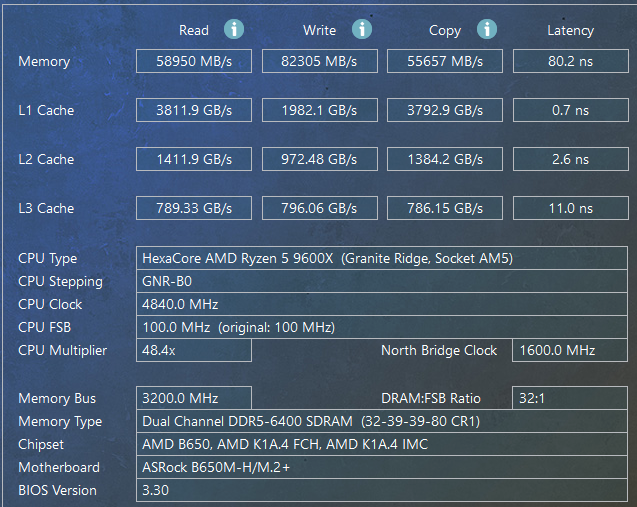Click the BIOS Version label

click(57, 490)
